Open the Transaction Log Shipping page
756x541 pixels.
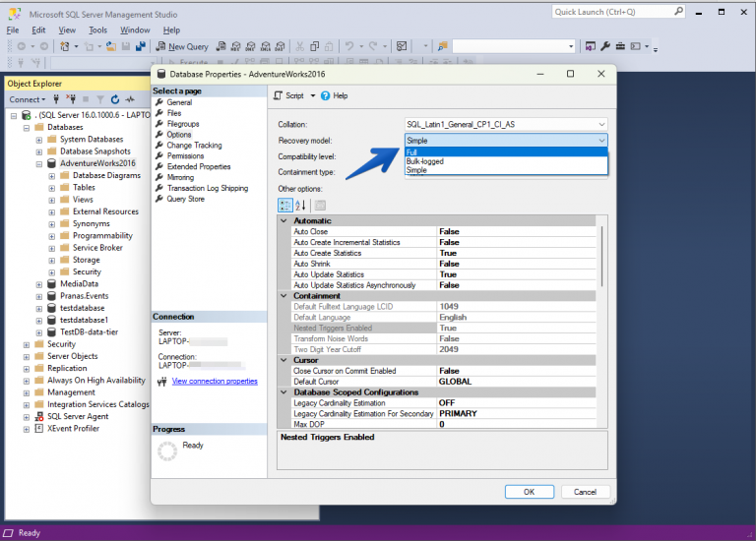(x=208, y=188)
